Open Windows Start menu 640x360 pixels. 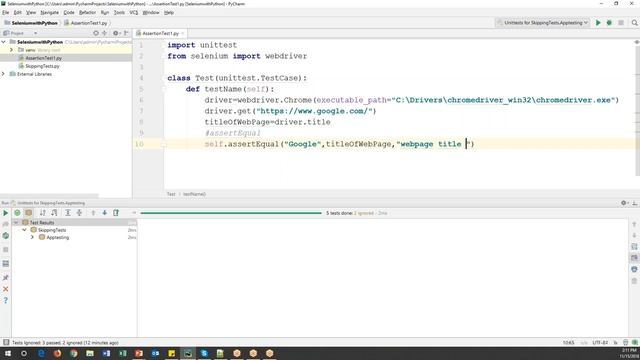click(x=8, y=353)
